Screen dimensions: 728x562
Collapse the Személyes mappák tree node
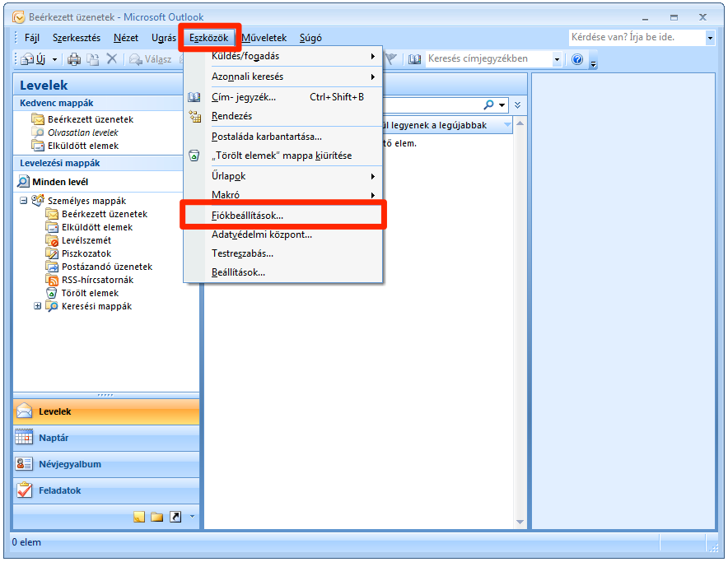tap(23, 201)
